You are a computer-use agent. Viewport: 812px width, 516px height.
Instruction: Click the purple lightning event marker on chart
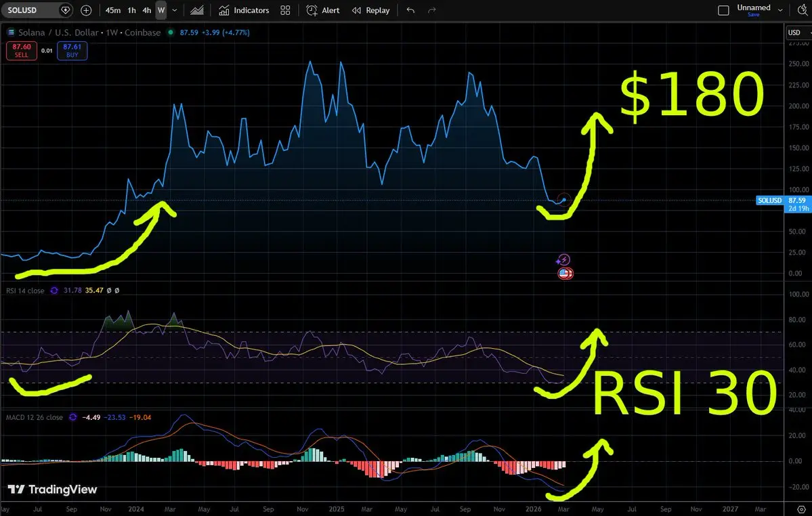click(563, 260)
